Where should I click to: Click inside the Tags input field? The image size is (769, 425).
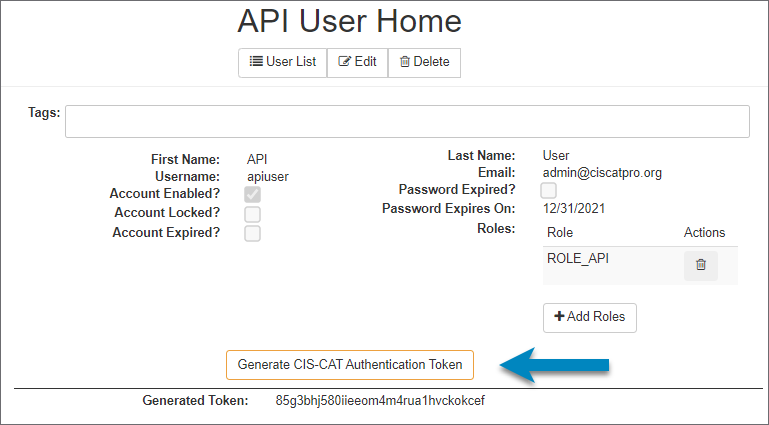[x=406, y=121]
